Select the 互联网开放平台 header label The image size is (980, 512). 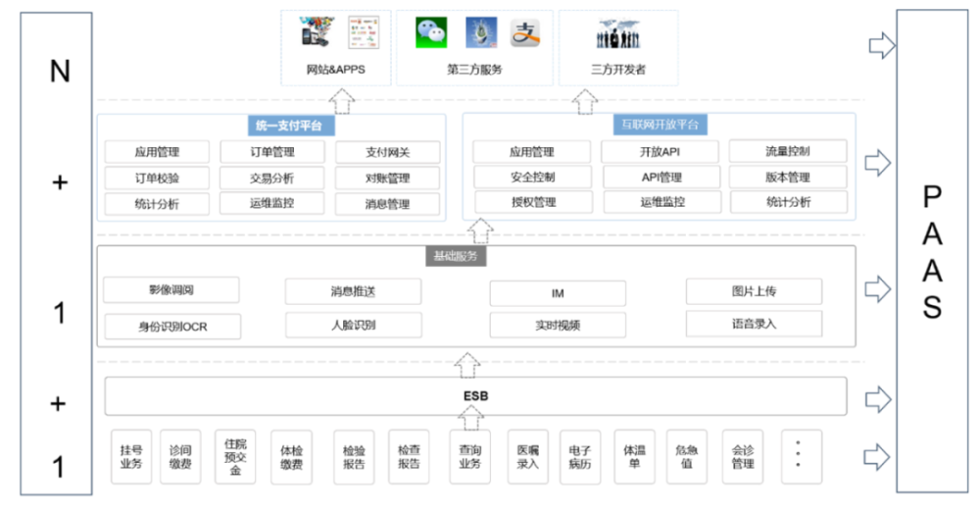tap(660, 125)
